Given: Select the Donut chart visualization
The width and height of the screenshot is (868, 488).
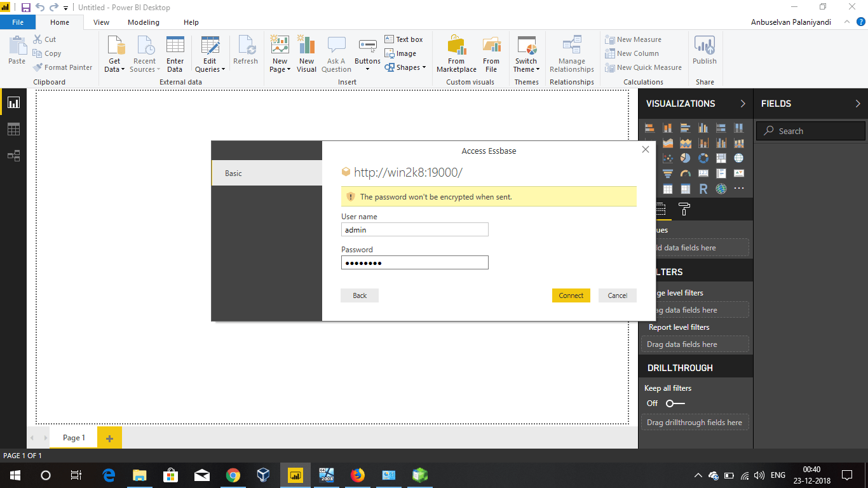Looking at the screenshot, I should 703,158.
